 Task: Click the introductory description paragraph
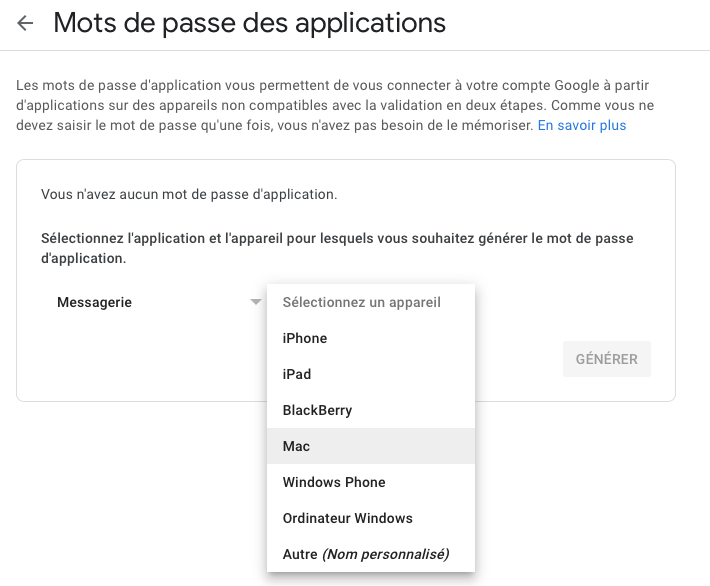(300, 106)
